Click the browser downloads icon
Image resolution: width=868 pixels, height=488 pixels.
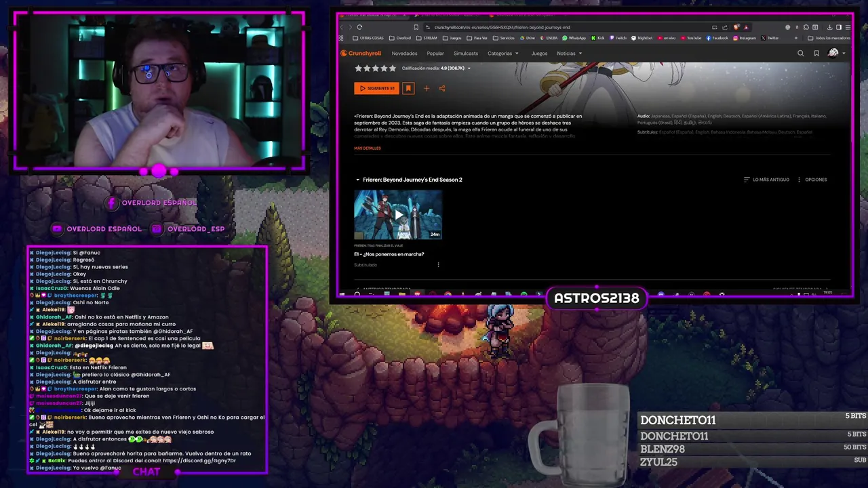pyautogui.click(x=829, y=27)
